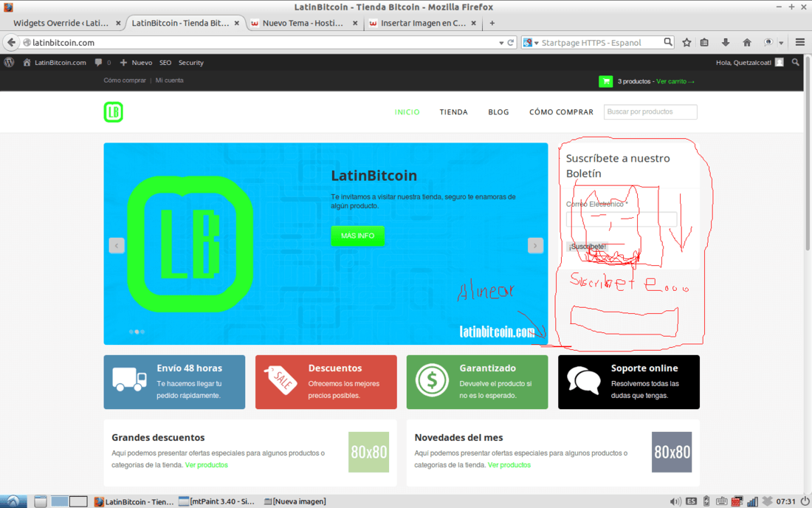812x508 pixels.
Task: Open WordPress logo menu in admin bar
Action: pos(10,62)
